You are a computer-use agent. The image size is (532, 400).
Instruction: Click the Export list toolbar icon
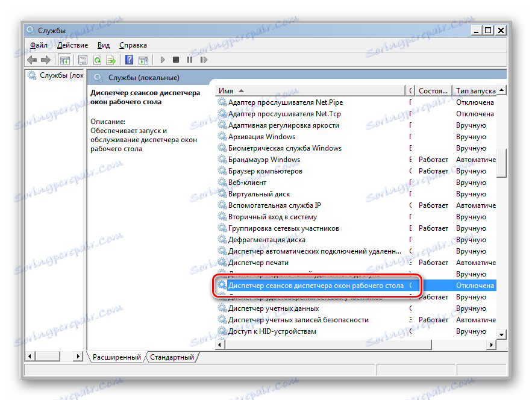click(x=111, y=60)
